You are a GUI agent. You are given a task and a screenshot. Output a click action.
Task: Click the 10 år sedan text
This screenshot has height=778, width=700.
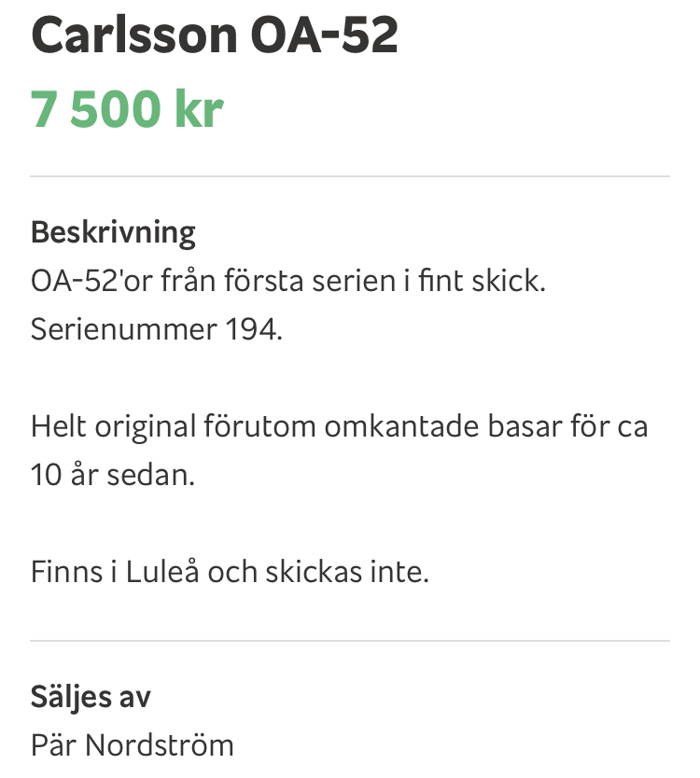tap(113, 474)
